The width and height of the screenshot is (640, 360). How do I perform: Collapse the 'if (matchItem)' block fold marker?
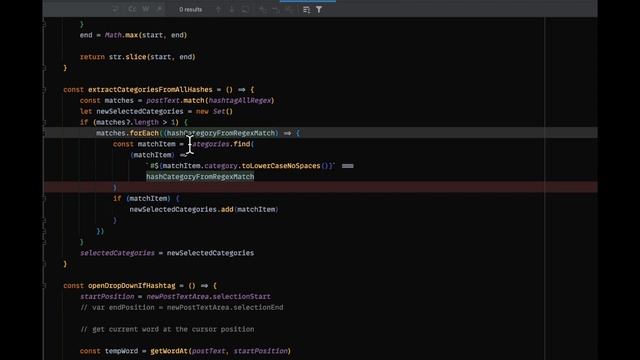tap(44, 198)
